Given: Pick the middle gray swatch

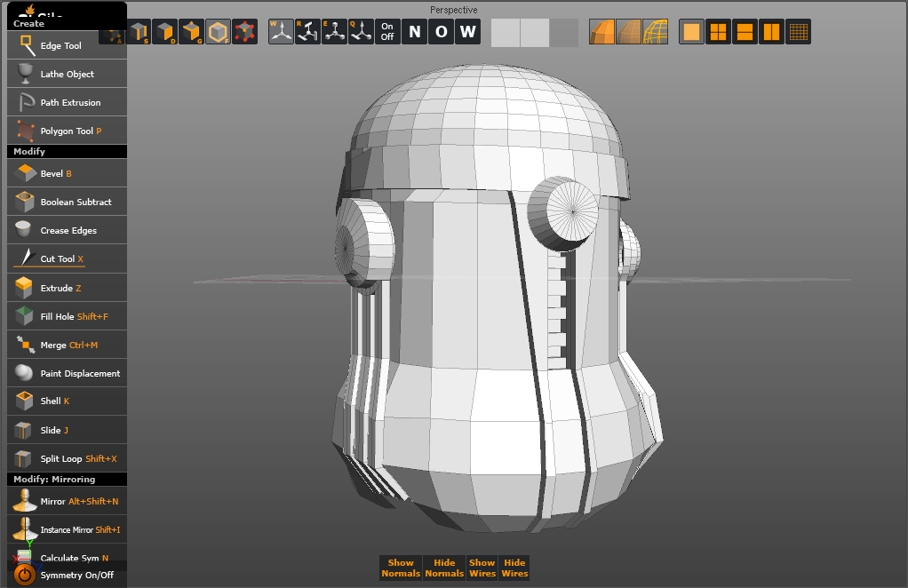Looking at the screenshot, I should 535,32.
